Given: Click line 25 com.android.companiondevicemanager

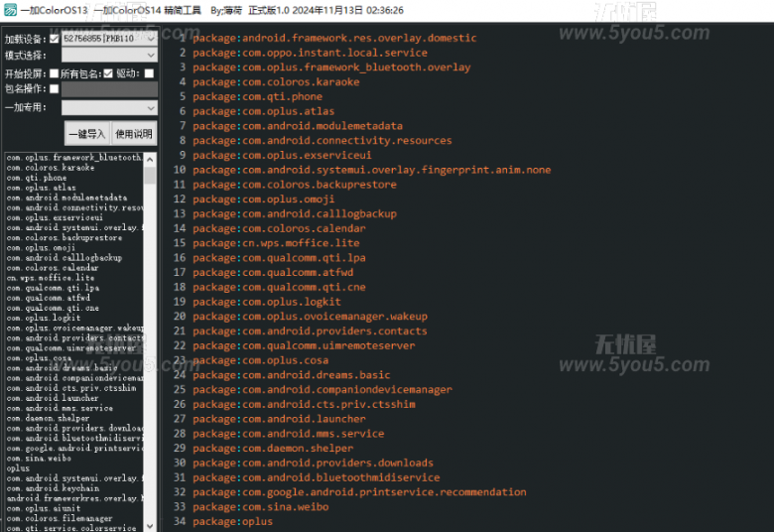Looking at the screenshot, I should tap(322, 390).
